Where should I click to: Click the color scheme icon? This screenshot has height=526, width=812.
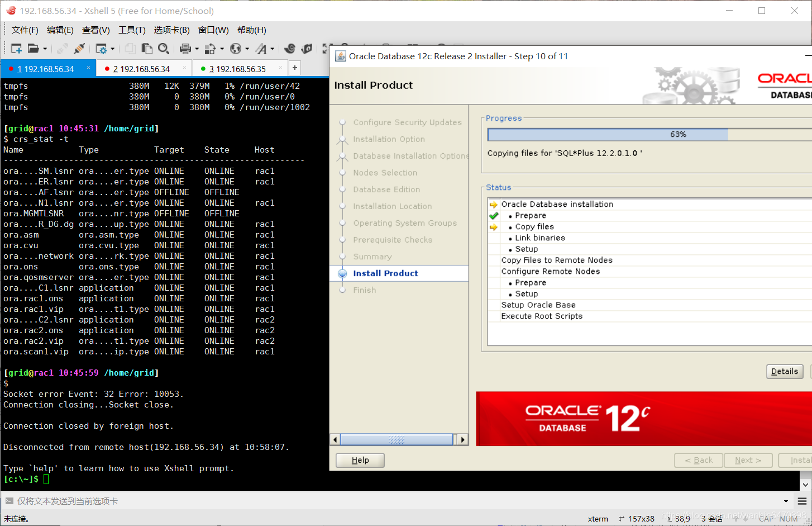(x=211, y=49)
